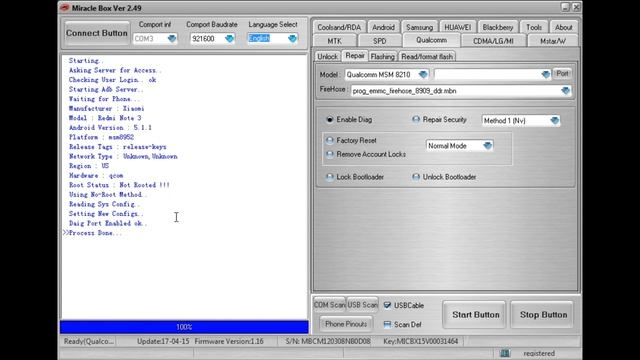
Task: Click the 'Process Done...' log line
Action: point(95,233)
